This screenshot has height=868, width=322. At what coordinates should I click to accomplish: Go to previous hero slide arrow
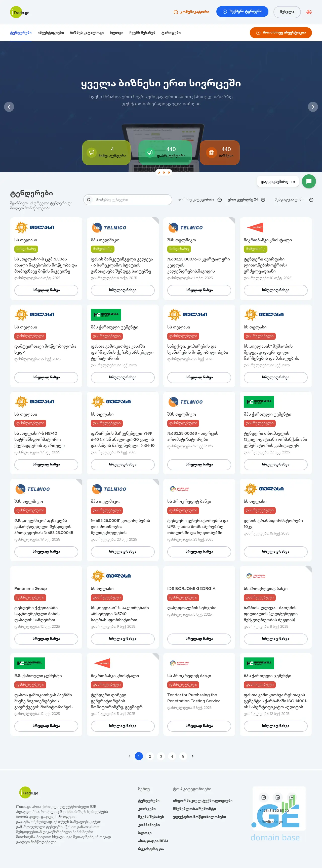pos(9,107)
